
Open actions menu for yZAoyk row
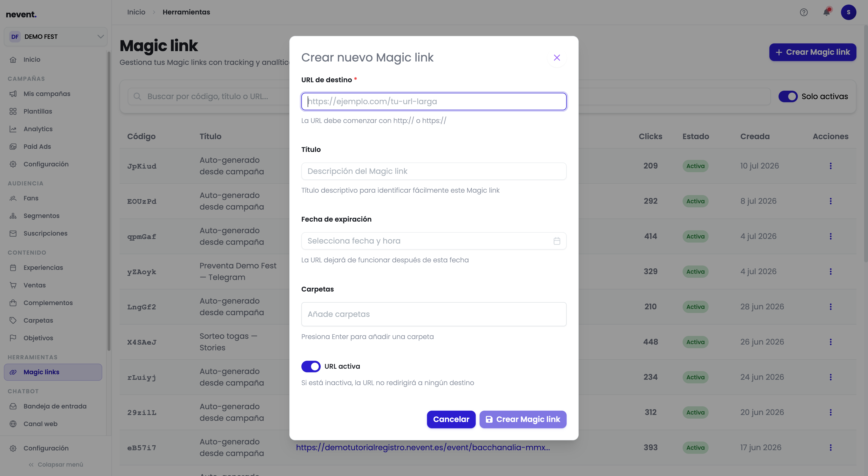(831, 272)
